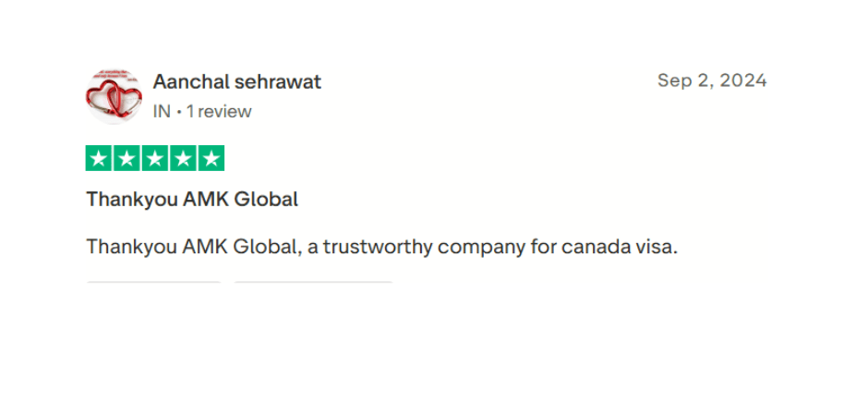Select the third rating star
This screenshot has height=416, width=868.
coord(155,158)
